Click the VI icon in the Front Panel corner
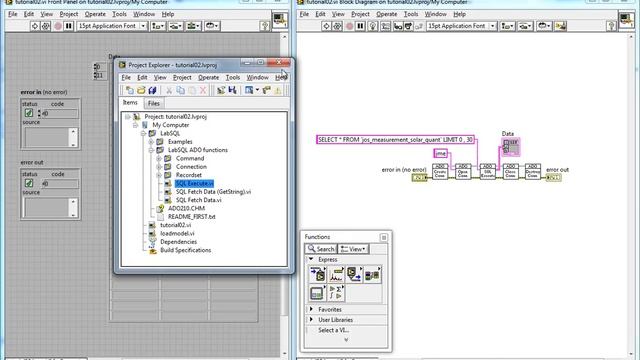The height and width of the screenshot is (360, 640). pos(280,20)
